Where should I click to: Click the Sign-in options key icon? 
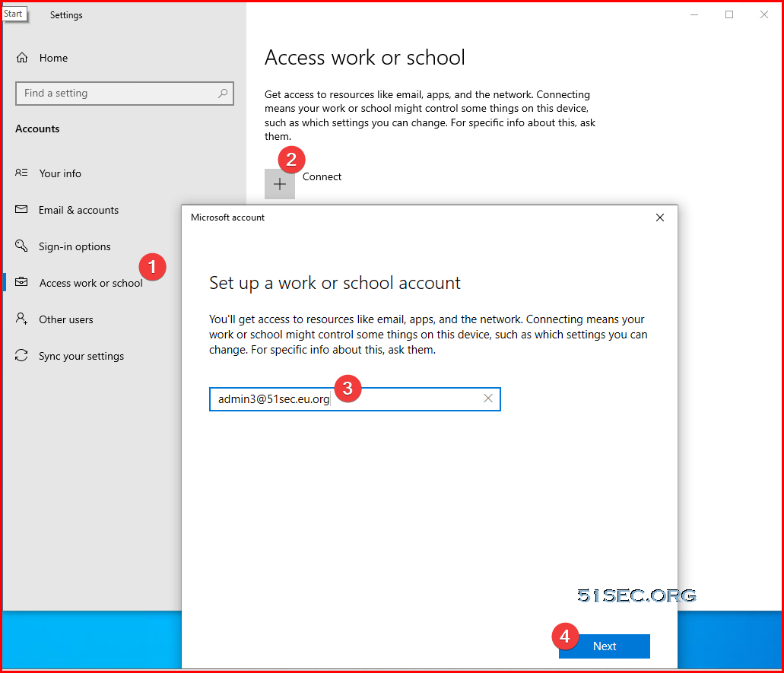[21, 246]
